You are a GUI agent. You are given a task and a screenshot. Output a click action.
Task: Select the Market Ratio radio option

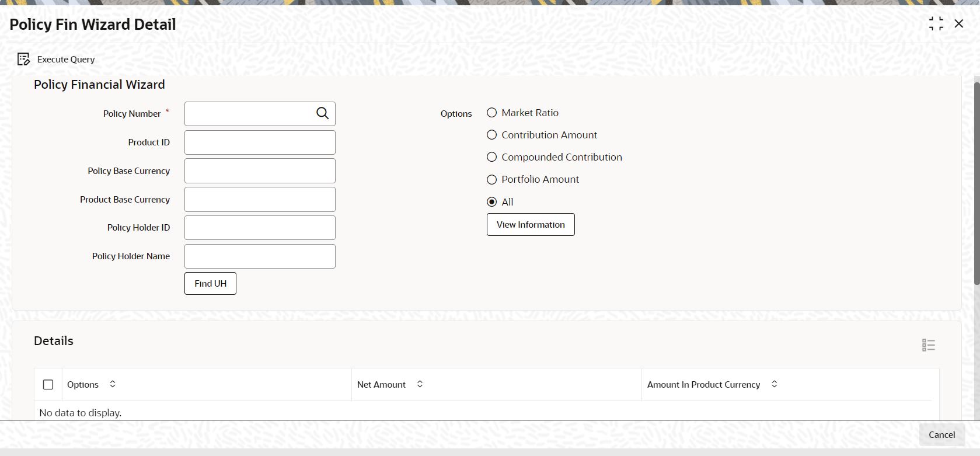(492, 113)
